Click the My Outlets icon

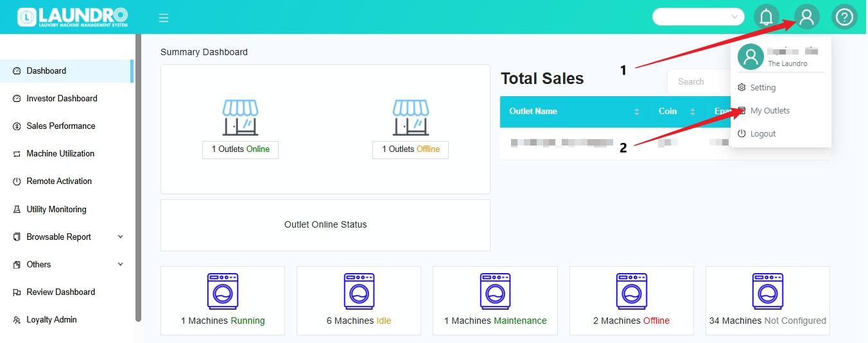(742, 110)
